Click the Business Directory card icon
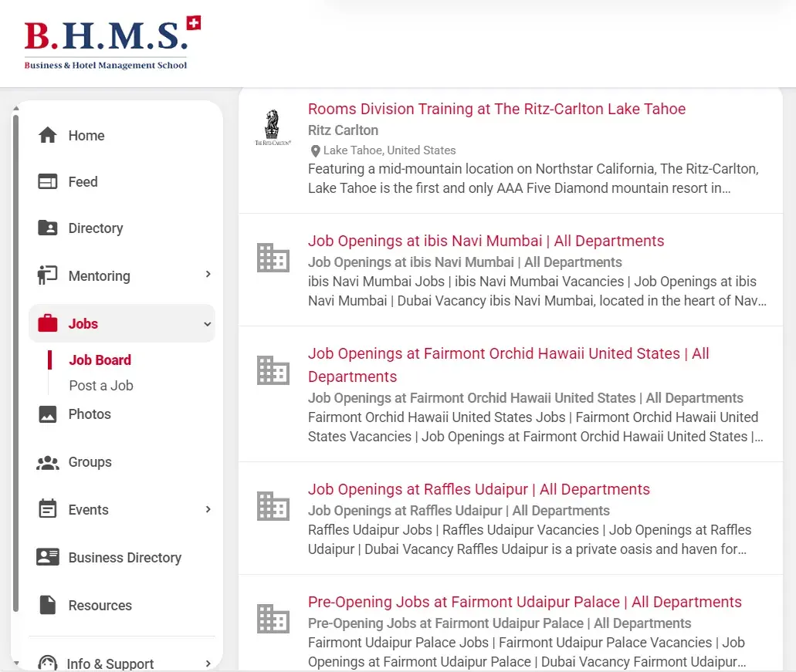This screenshot has height=672, width=796. [x=48, y=558]
